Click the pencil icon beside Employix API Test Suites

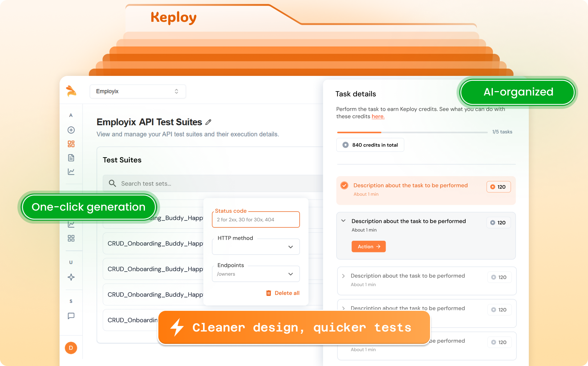pyautogui.click(x=208, y=122)
